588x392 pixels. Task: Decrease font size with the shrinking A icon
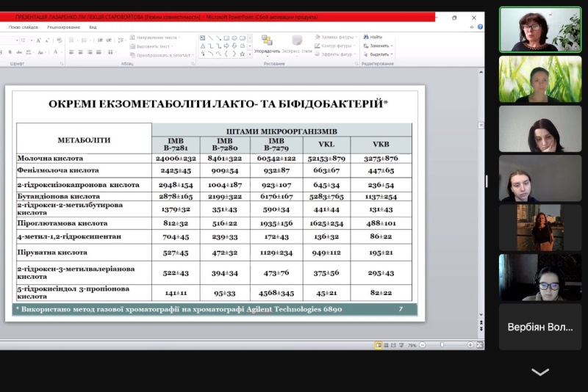click(x=47, y=40)
